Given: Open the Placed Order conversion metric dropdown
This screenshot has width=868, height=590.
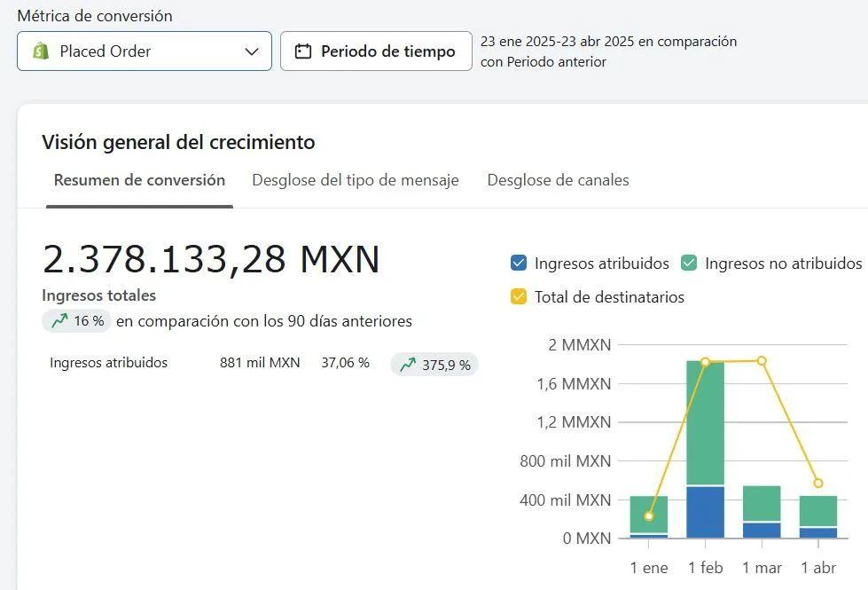Looking at the screenshot, I should (145, 51).
